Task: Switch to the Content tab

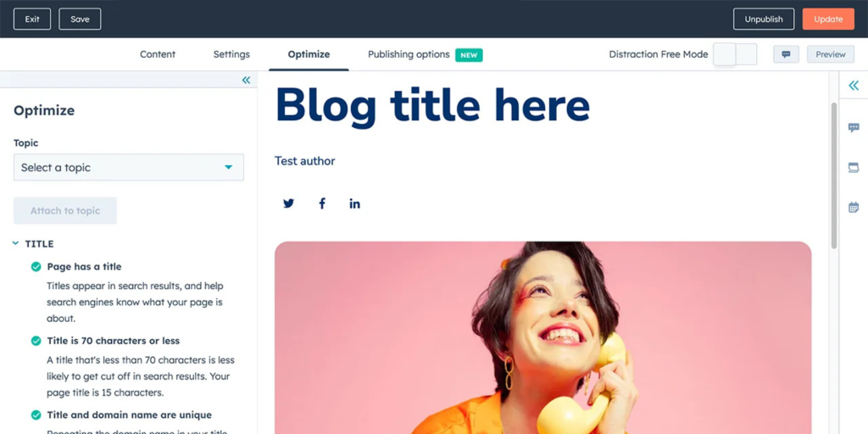Action: click(158, 54)
